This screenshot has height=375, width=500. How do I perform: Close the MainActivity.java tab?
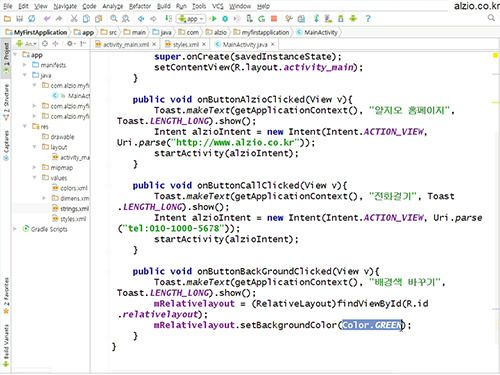(273, 44)
